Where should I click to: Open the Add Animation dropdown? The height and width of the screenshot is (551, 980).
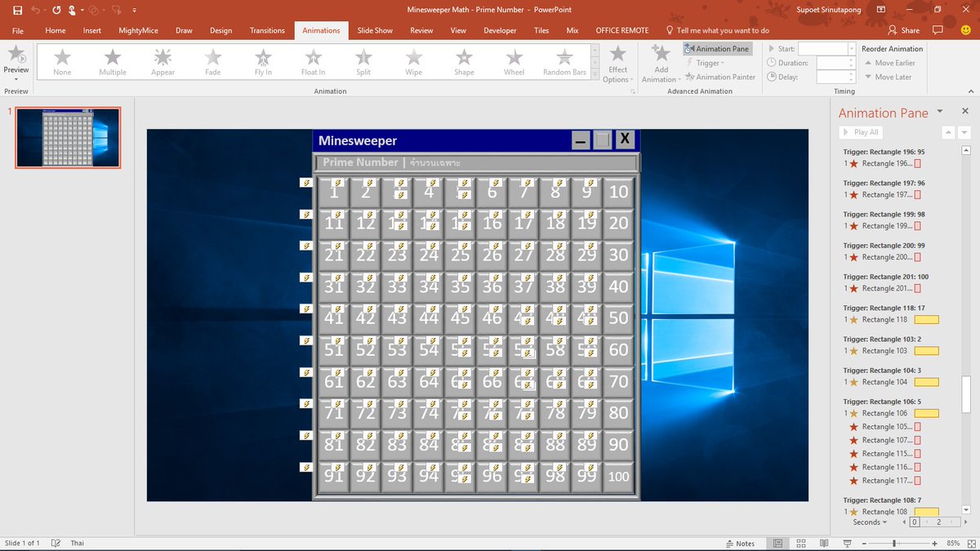tap(661, 64)
